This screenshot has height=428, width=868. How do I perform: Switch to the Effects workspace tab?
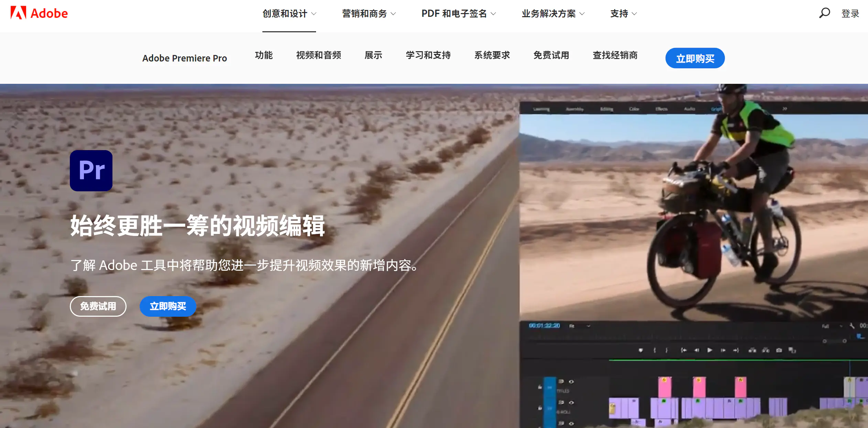(661, 109)
